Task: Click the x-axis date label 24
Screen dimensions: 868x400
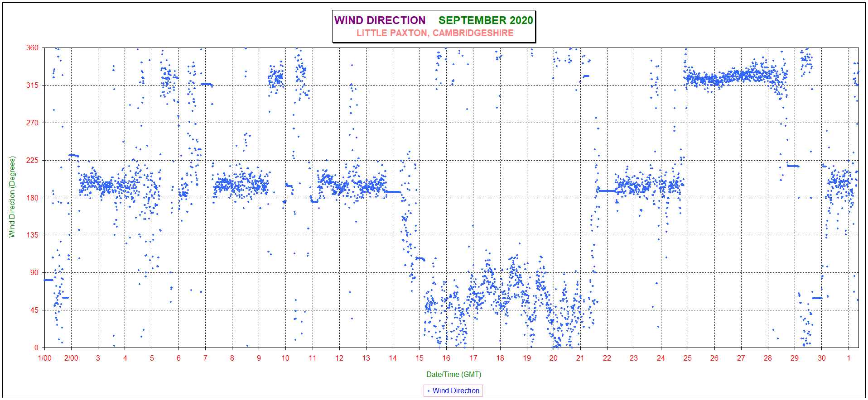Action: click(661, 358)
